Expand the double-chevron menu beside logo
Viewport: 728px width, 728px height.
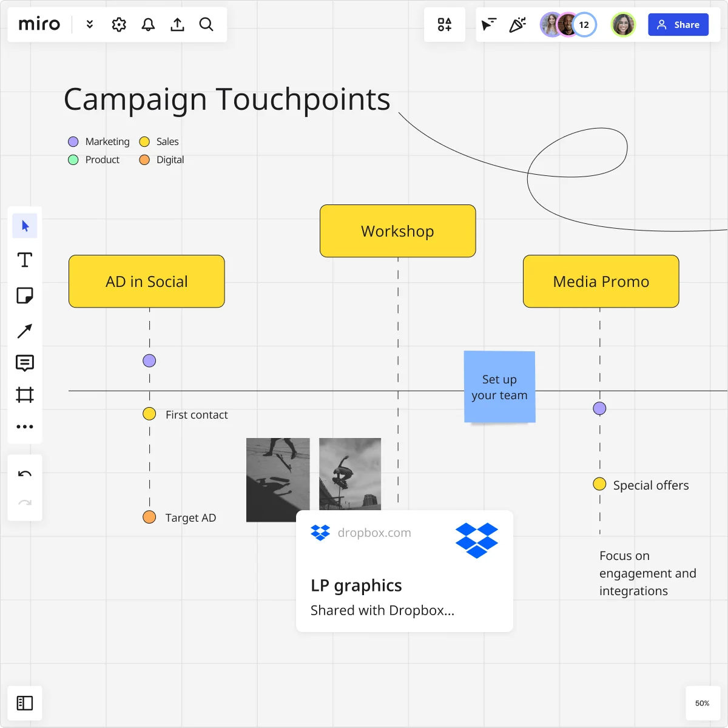(90, 24)
